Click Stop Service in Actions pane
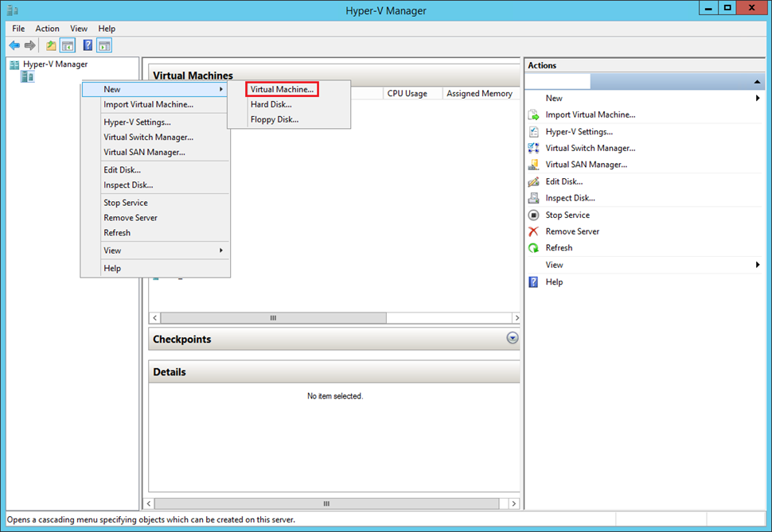Screen dimensions: 772x532 pyautogui.click(x=567, y=215)
